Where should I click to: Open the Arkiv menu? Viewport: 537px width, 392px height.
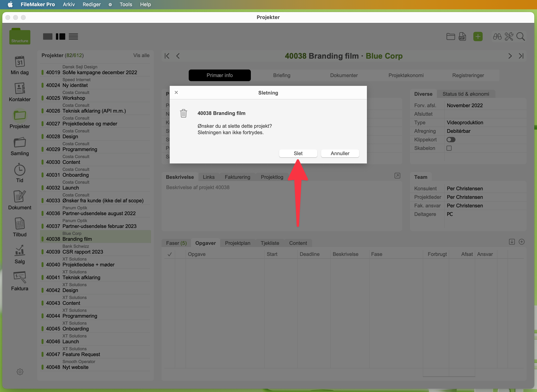pos(69,4)
